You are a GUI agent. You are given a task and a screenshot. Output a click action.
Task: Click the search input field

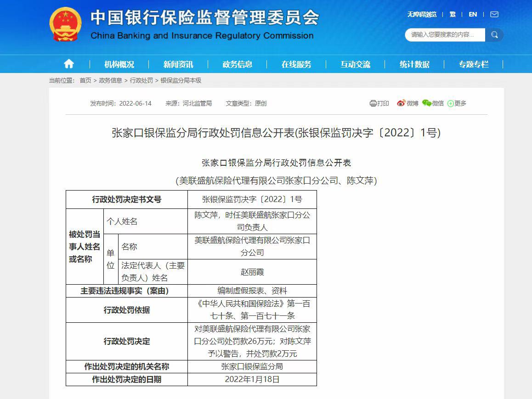tap(445, 35)
